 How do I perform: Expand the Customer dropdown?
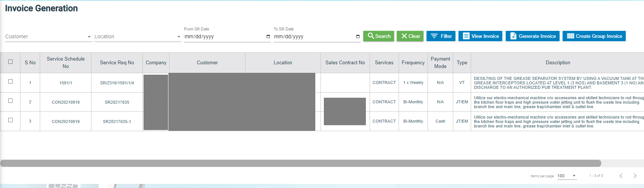tap(89, 37)
